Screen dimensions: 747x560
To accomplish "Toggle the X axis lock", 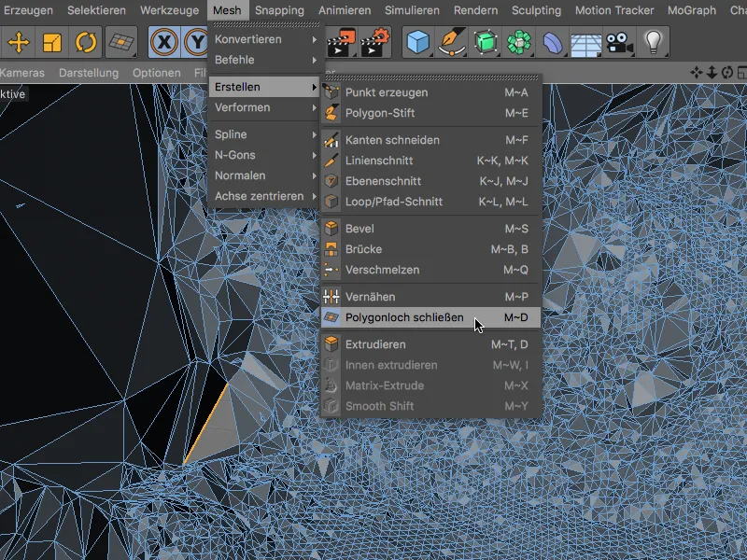I will click(164, 42).
